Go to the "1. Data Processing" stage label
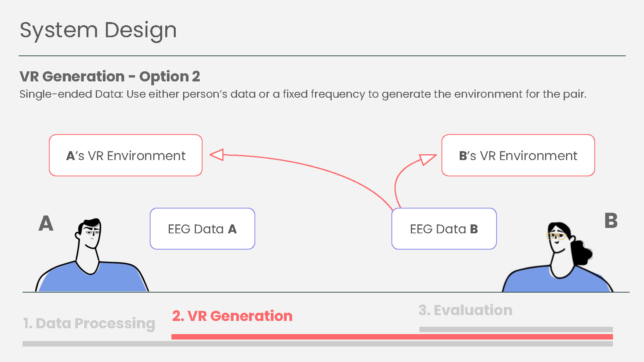 [89, 323]
